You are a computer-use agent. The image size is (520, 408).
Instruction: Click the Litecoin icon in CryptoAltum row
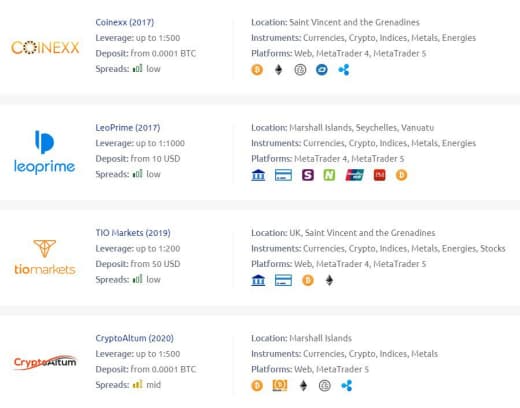(x=325, y=386)
